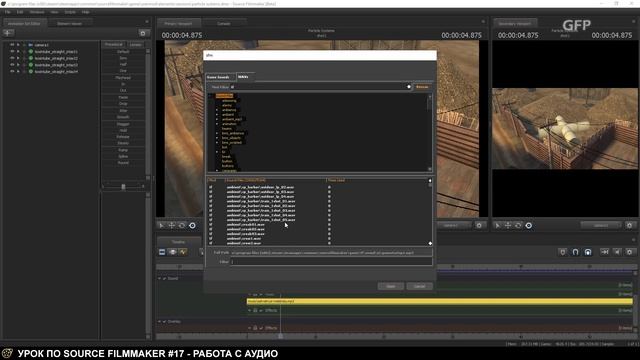
Task: Pick the selection tool in primary viewport
Action: 162,225
